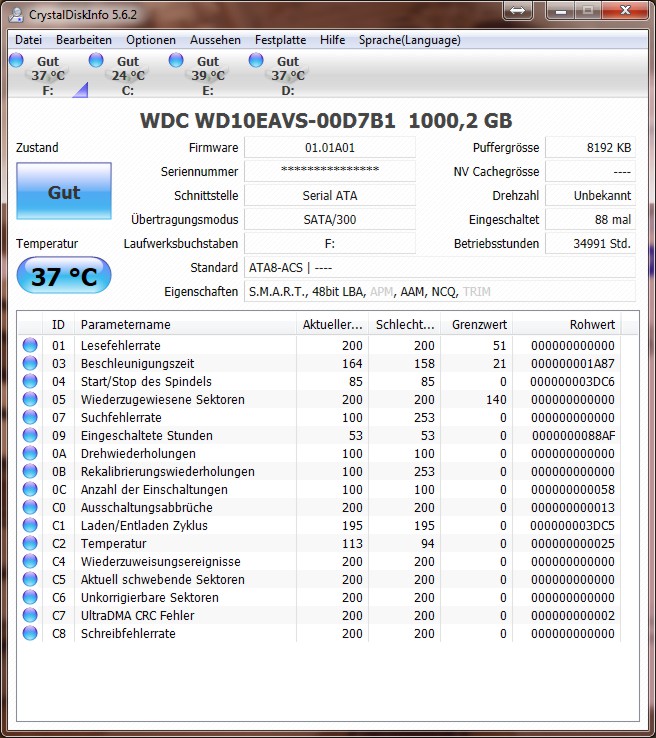Viewport: 656px width, 738px height.
Task: Click the status orb for UltraDMA CRC Fehler
Action: [x=30, y=615]
